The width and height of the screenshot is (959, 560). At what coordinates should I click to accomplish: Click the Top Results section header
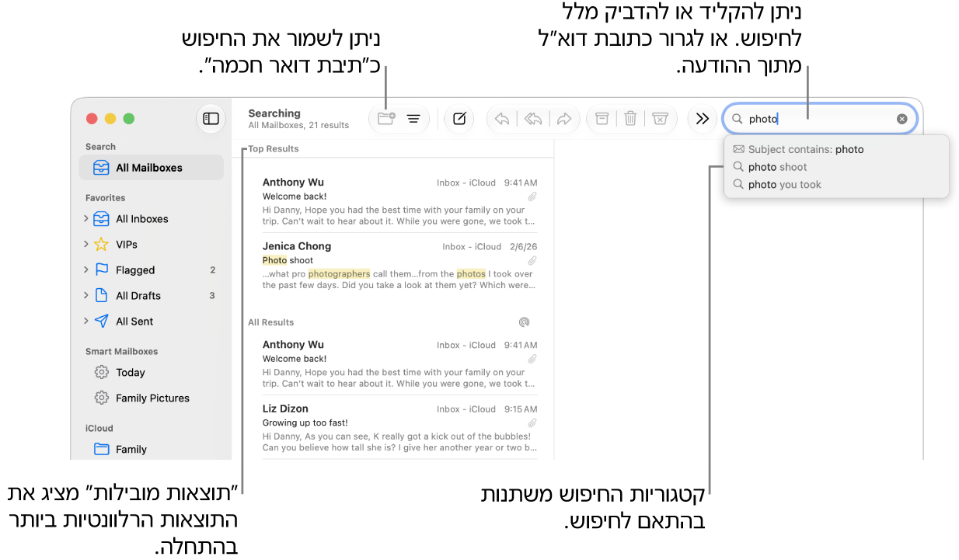pyautogui.click(x=274, y=149)
